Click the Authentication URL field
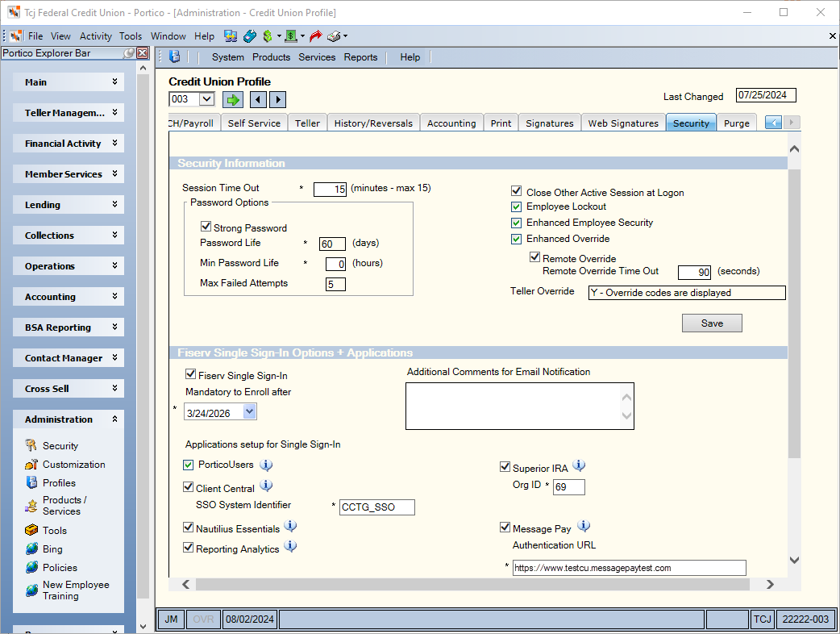Screen dimensions: 840x634 629,568
